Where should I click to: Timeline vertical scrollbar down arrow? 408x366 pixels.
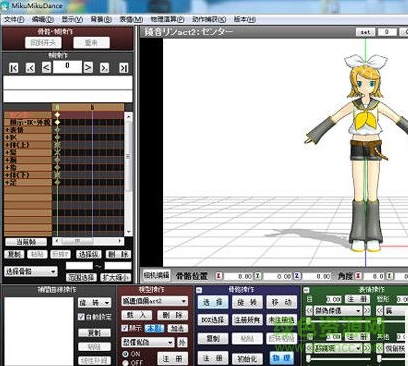[x=128, y=232]
